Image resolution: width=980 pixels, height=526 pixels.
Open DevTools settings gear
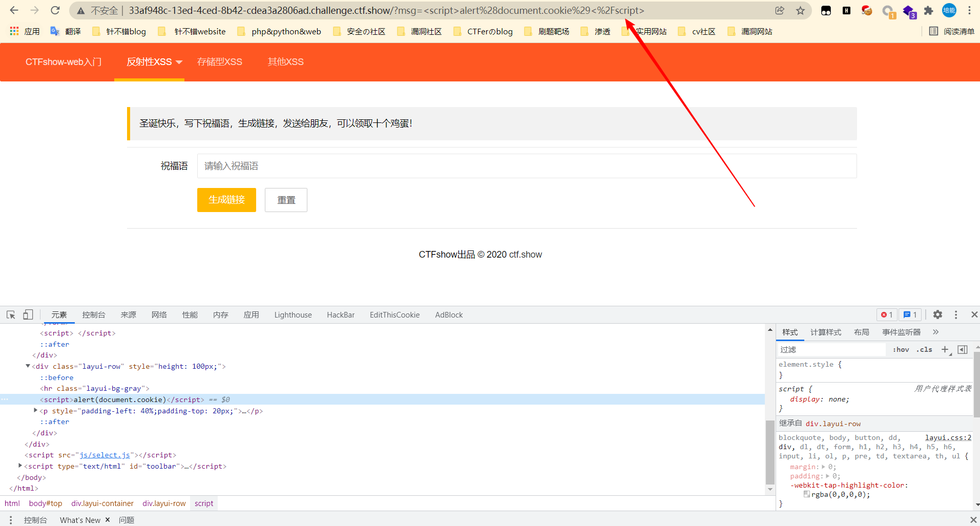tap(937, 315)
